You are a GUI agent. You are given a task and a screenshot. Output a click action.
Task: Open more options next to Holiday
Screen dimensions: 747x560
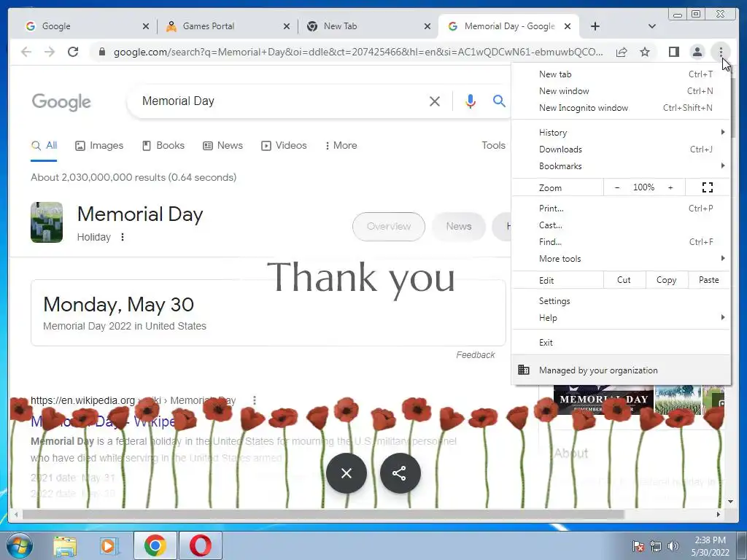123,237
